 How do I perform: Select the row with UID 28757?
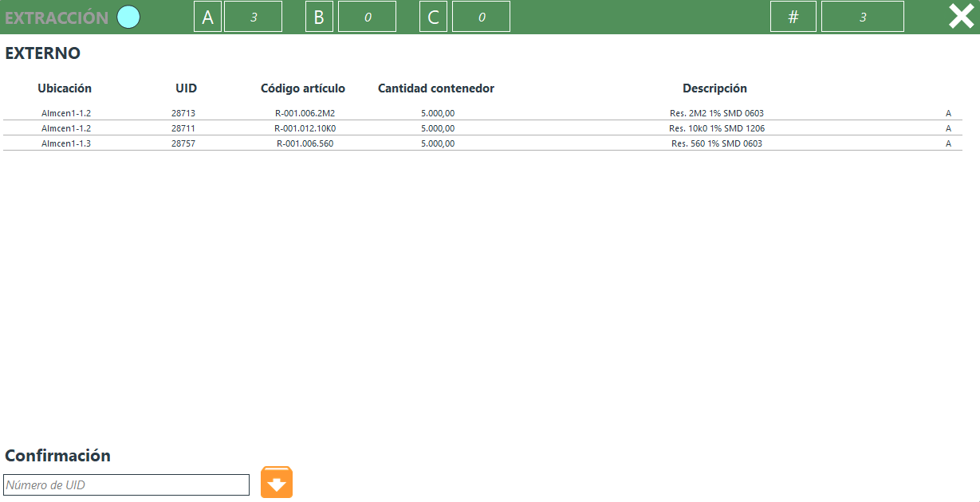click(x=183, y=143)
